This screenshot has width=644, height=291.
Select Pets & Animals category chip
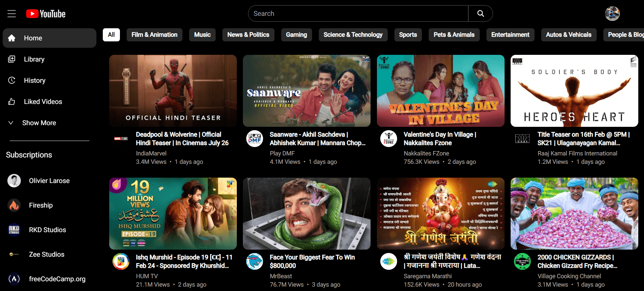tap(454, 35)
